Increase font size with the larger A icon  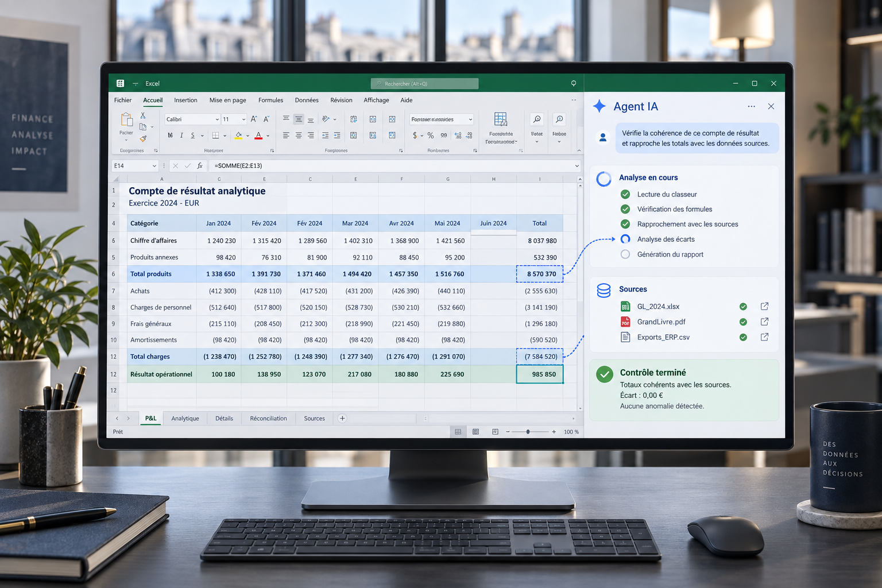[x=254, y=119]
